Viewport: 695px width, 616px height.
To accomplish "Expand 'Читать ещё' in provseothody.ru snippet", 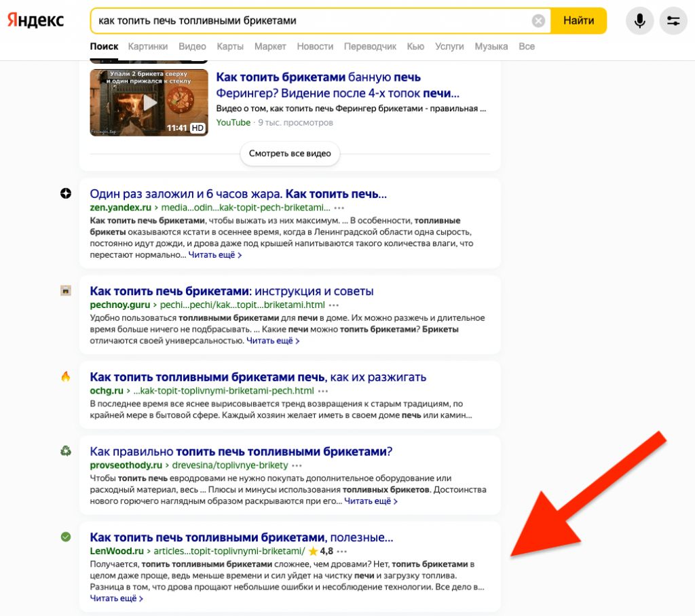I will pyautogui.click(x=371, y=501).
